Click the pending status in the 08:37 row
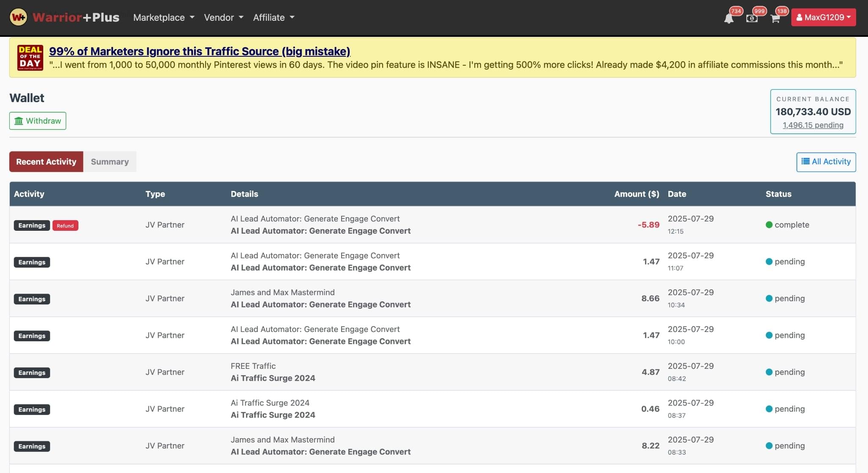Image resolution: width=868 pixels, height=473 pixels. pos(785,409)
